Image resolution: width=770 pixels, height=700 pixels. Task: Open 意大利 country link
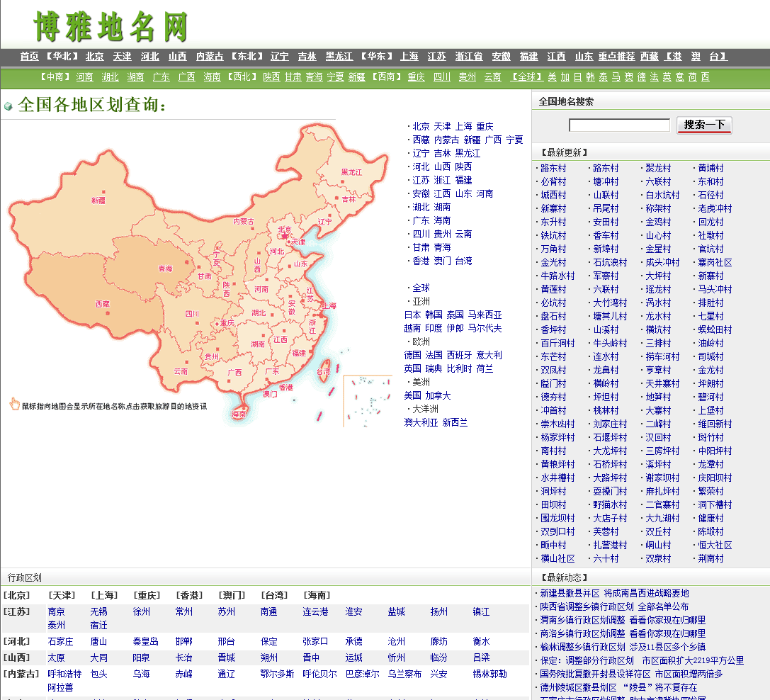point(489,355)
